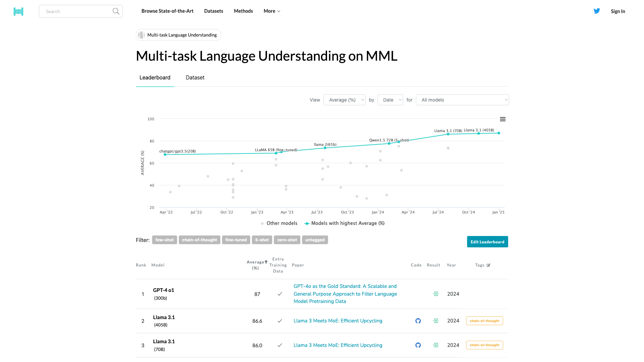
Task: Click the Multi-task Language Understanding breadcrumb chip
Action: click(x=178, y=35)
